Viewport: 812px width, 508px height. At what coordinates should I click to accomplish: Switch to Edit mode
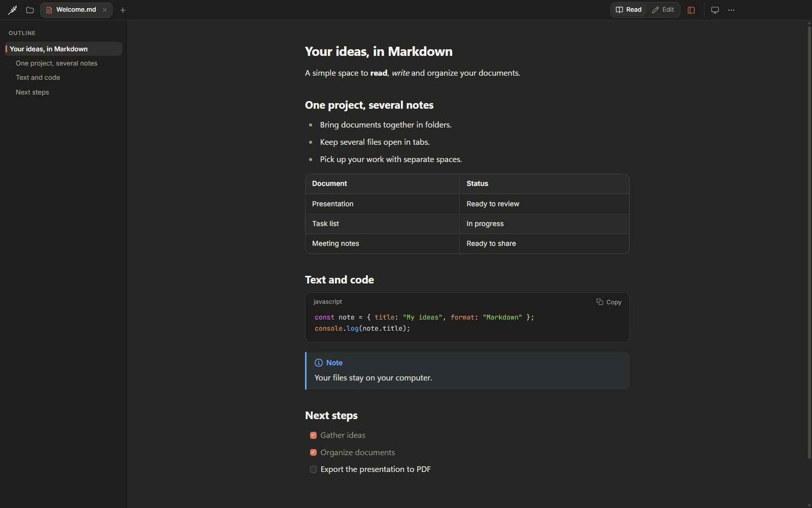click(x=663, y=10)
